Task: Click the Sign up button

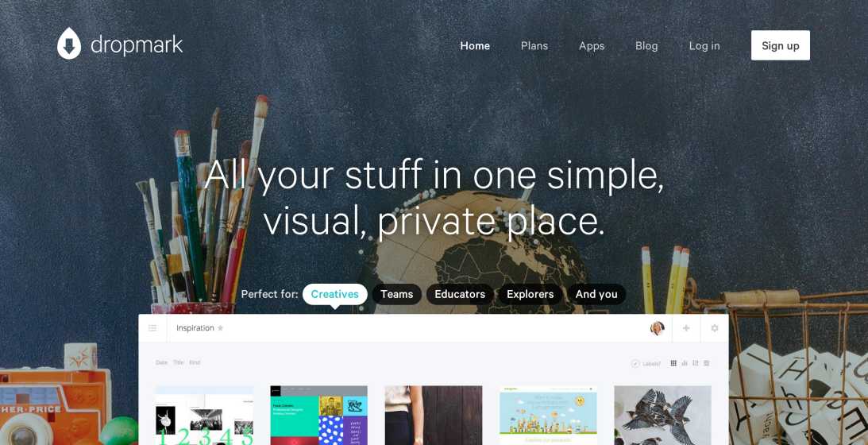Action: (x=781, y=45)
